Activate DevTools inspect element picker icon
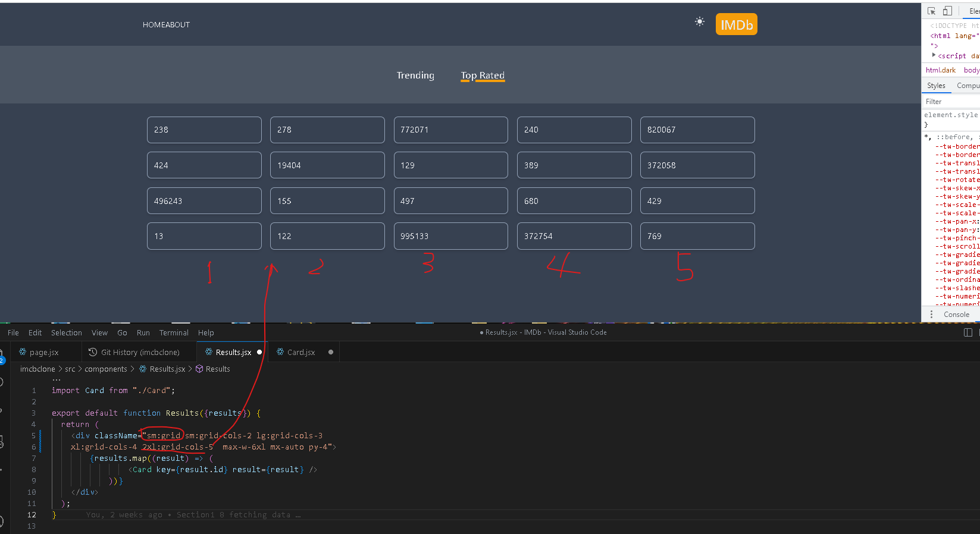The height and width of the screenshot is (534, 980). tap(932, 11)
